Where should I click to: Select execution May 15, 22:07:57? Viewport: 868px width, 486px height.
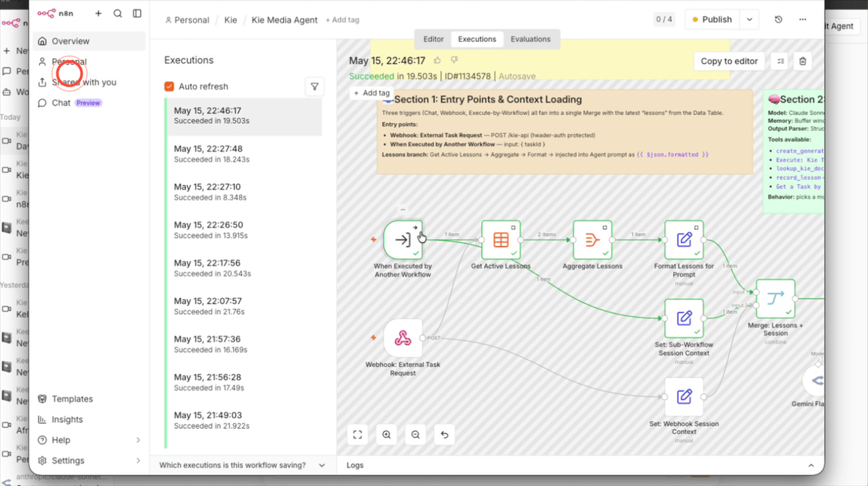tap(244, 306)
